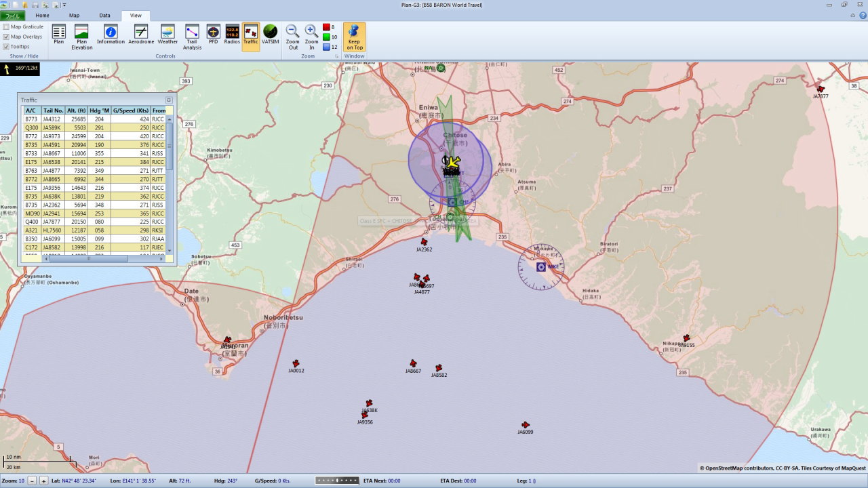Show the Information panel
868x488 pixels.
[111, 35]
